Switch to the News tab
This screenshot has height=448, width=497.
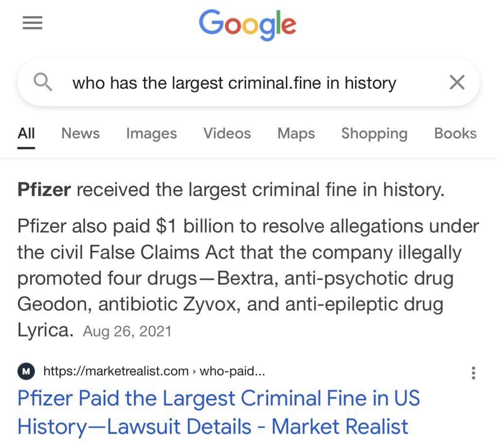[x=81, y=133]
